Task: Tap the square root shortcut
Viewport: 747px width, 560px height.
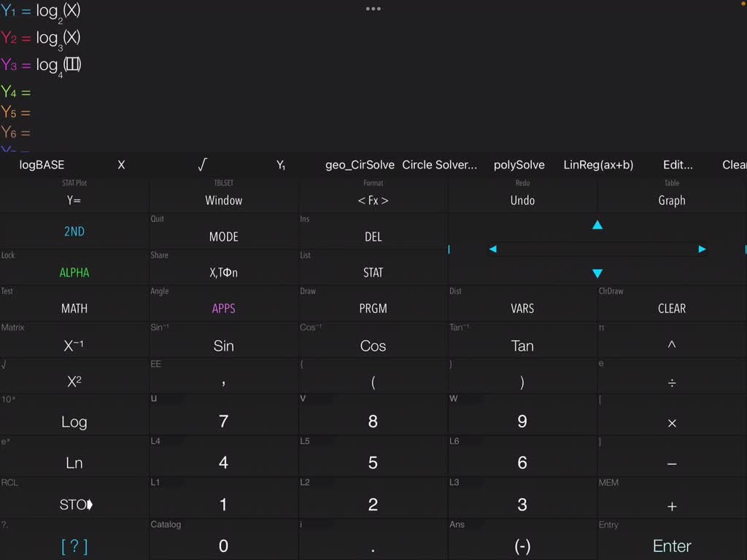Action: [x=202, y=166]
